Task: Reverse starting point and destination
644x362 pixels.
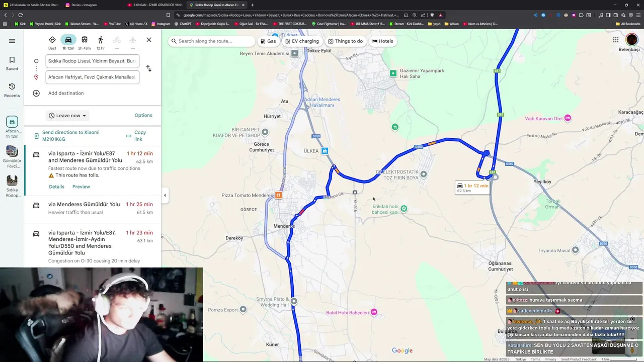Action: tap(149, 68)
